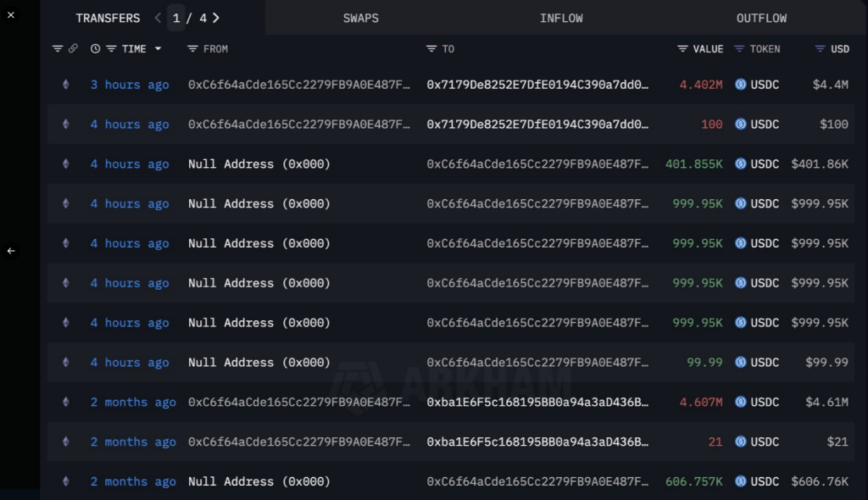Open the Inflow tab

pyautogui.click(x=561, y=18)
